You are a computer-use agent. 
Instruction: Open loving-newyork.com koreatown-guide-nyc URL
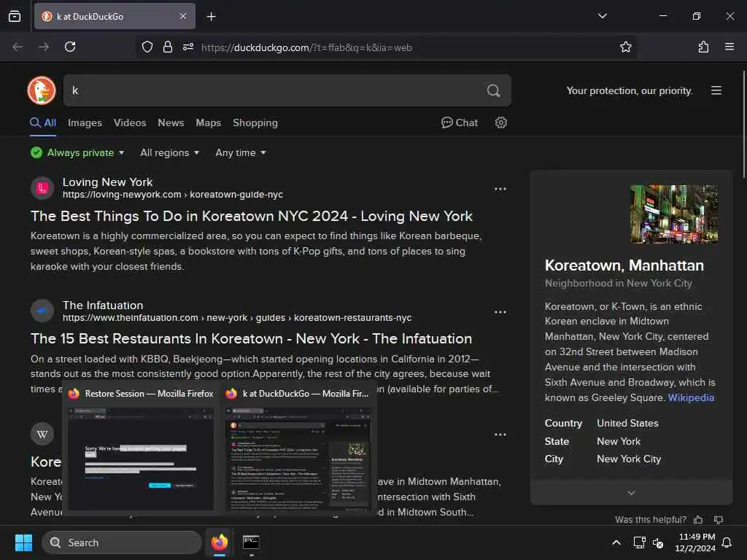(172, 194)
